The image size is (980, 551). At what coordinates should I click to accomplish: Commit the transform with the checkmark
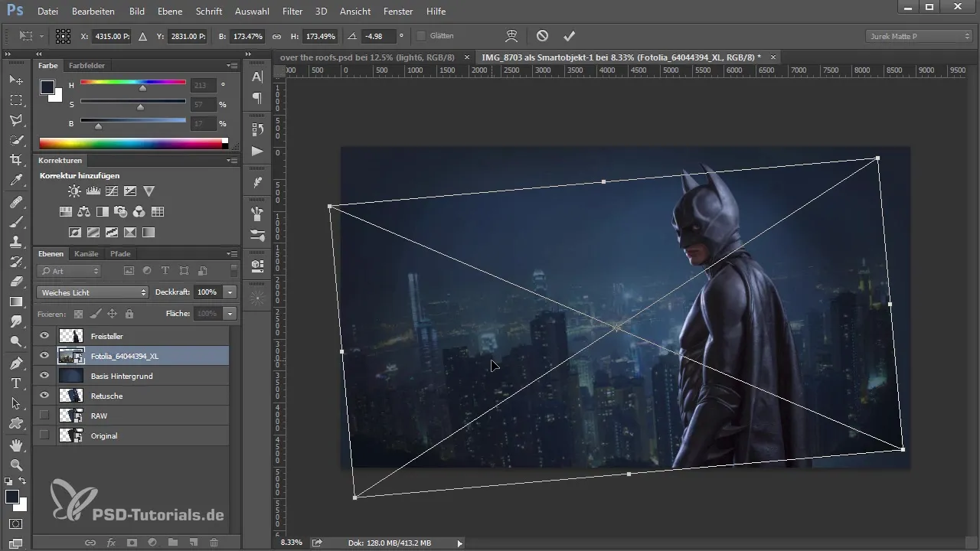[x=568, y=36]
